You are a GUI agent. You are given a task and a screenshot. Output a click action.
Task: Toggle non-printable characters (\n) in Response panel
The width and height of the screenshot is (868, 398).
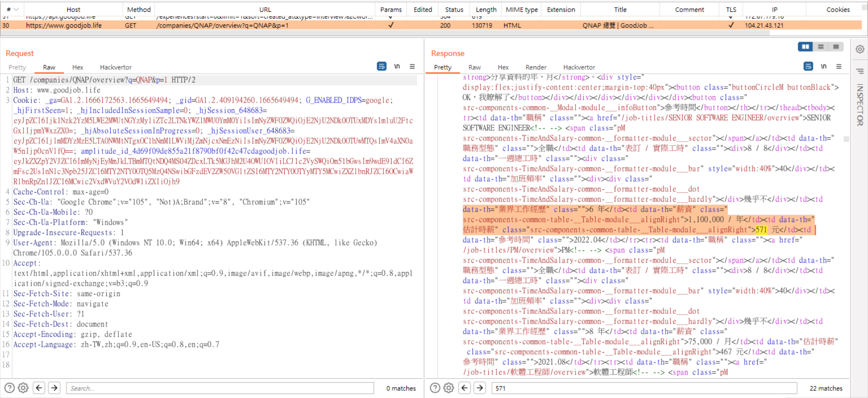[x=824, y=66]
